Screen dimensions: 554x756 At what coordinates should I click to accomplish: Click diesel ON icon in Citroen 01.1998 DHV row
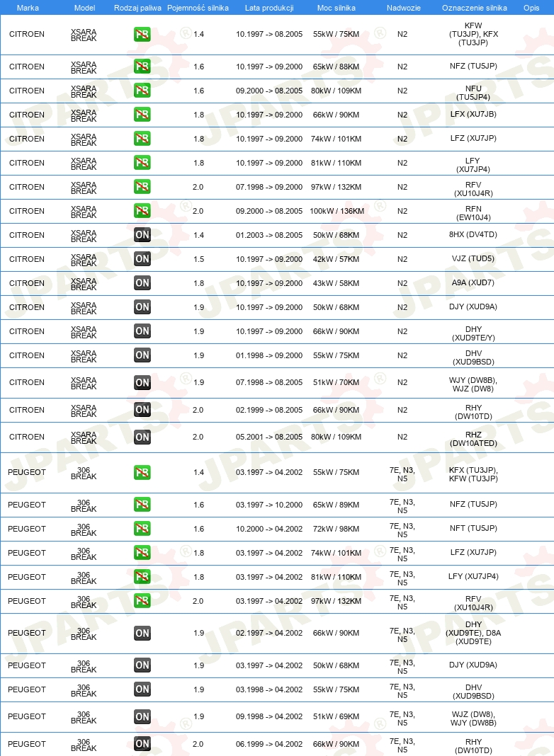[142, 356]
